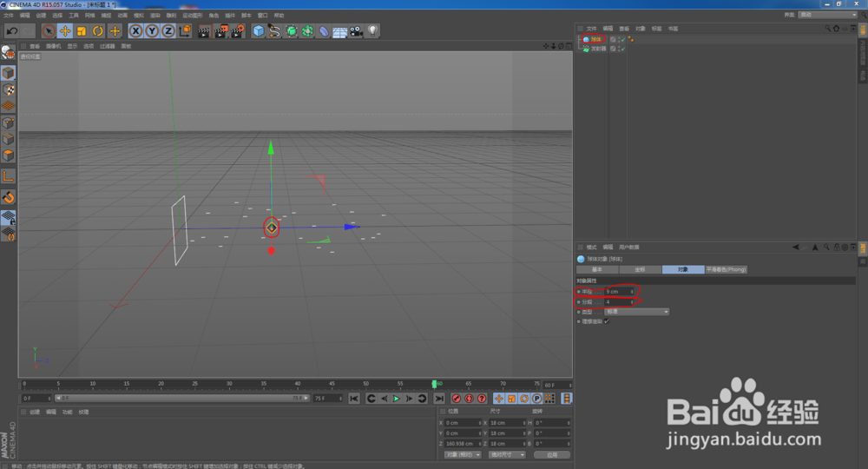The width and height of the screenshot is (868, 469).
Task: Click the Position X field showing 0 cm
Action: coord(463,423)
